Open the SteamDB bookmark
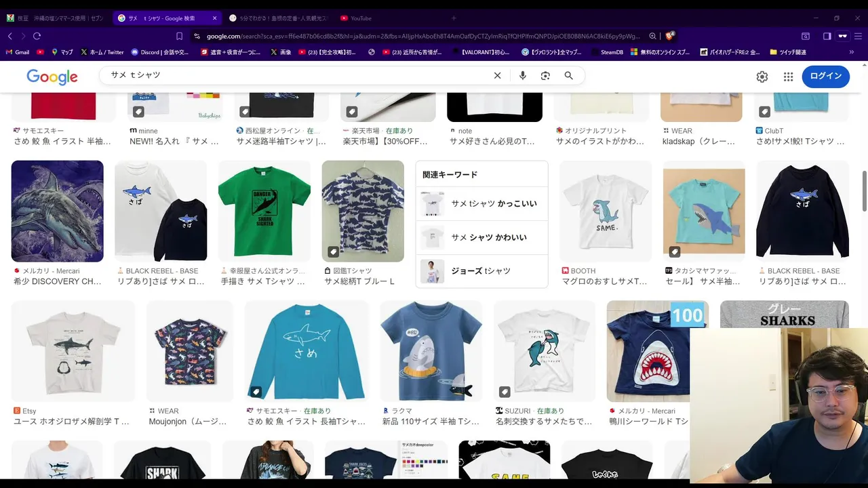The height and width of the screenshot is (488, 868). pos(607,52)
